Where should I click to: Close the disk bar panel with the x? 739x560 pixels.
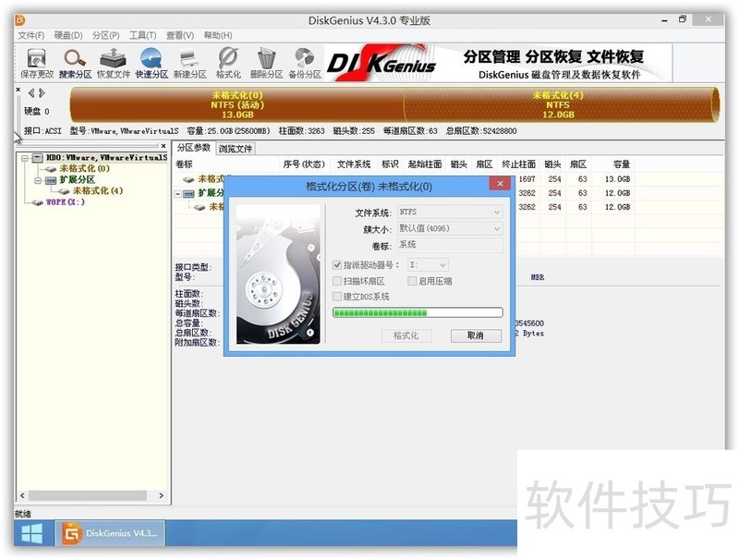pos(18,89)
